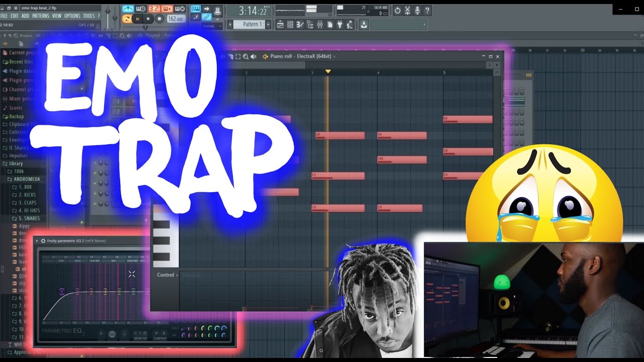Toggle the link icon in the toolbar

click(206, 17)
